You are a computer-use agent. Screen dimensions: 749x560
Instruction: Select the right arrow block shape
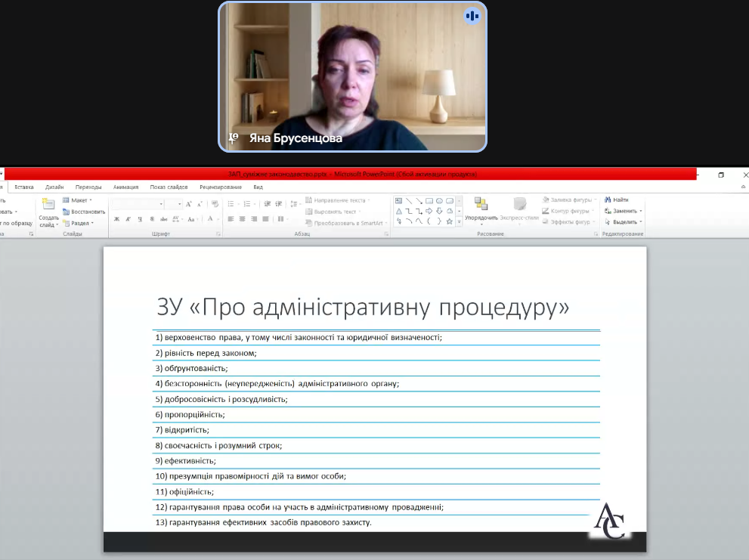click(429, 211)
